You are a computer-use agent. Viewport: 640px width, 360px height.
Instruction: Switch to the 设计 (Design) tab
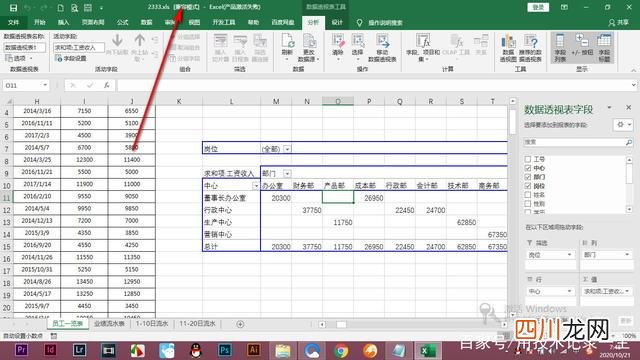(337, 23)
